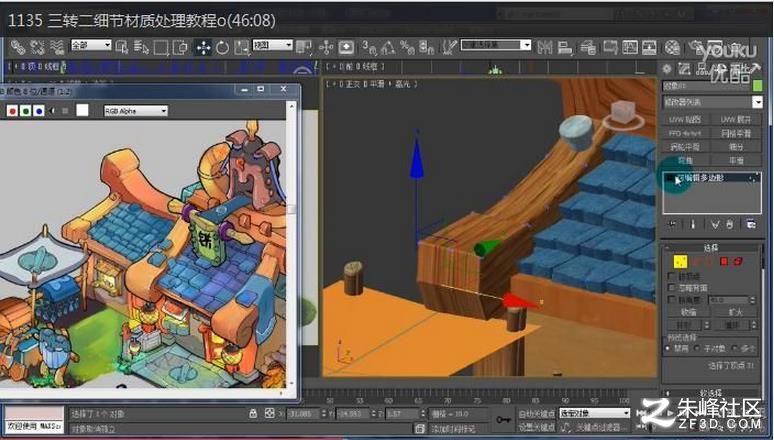Click Make Unique icon below the stack
774x440 pixels.
(715, 224)
